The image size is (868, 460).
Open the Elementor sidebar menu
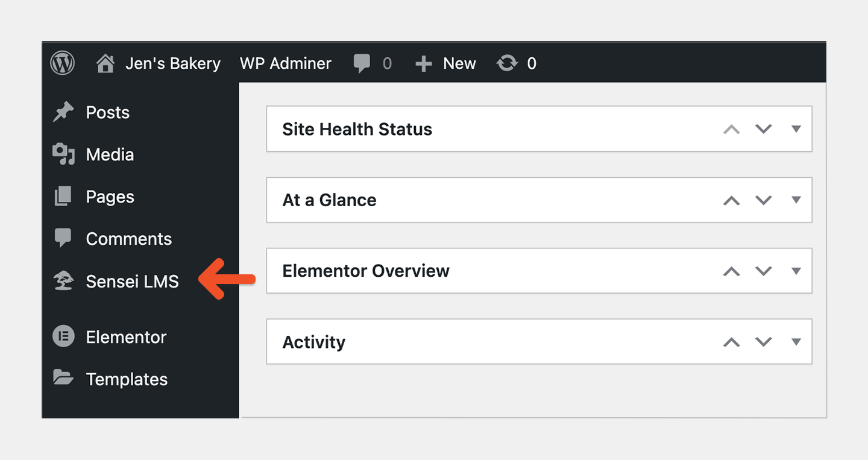click(x=126, y=337)
